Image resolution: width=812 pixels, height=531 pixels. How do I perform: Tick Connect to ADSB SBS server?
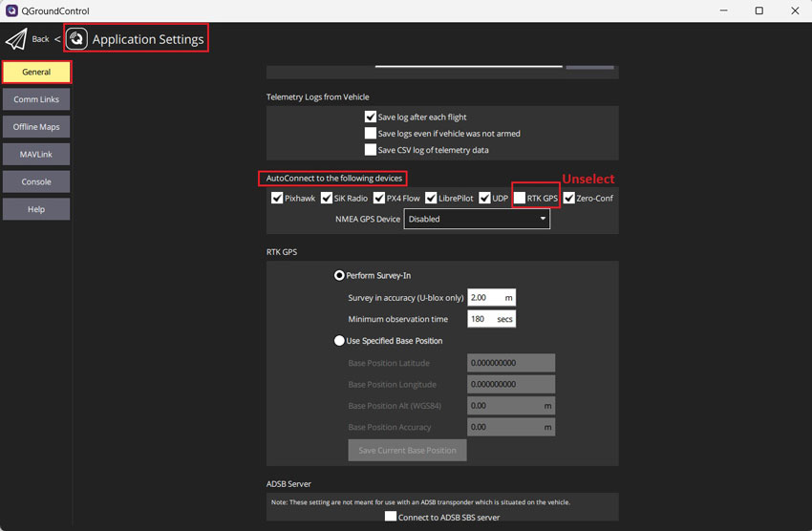(x=391, y=517)
